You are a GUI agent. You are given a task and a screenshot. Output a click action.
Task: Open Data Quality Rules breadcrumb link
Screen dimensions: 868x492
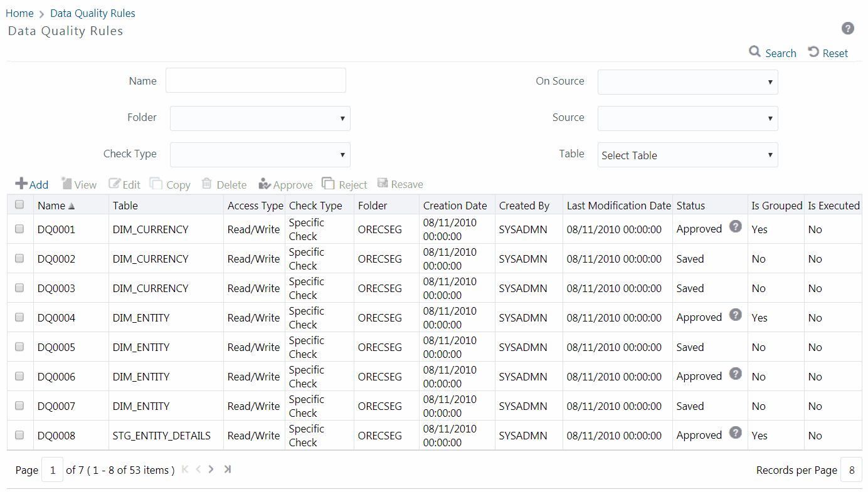point(93,13)
